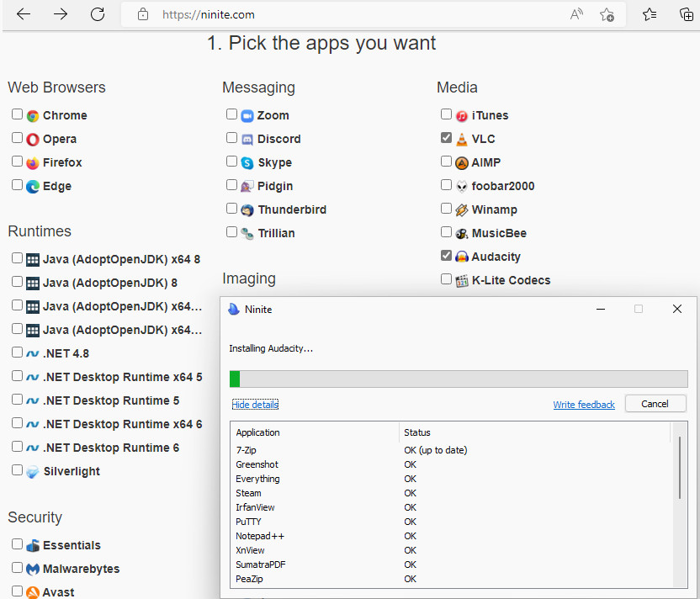The width and height of the screenshot is (700, 599).
Task: Collapse the list with Hide details
Action: 255,405
